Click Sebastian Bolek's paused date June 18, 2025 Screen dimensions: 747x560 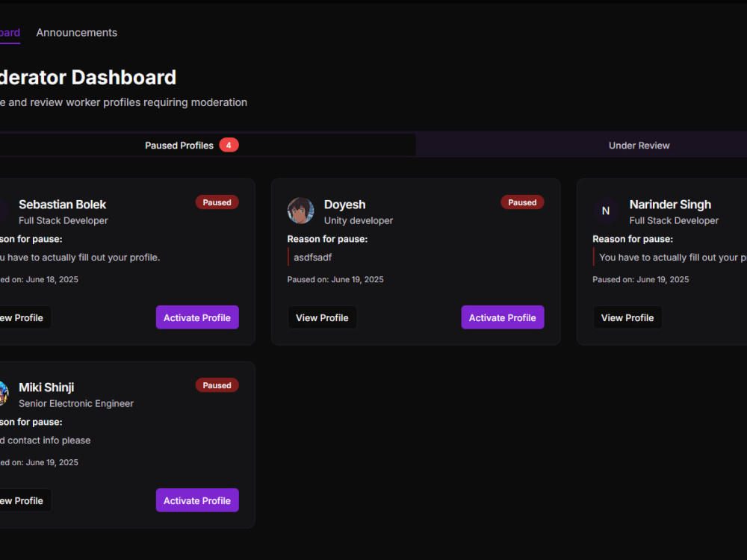[x=39, y=279]
